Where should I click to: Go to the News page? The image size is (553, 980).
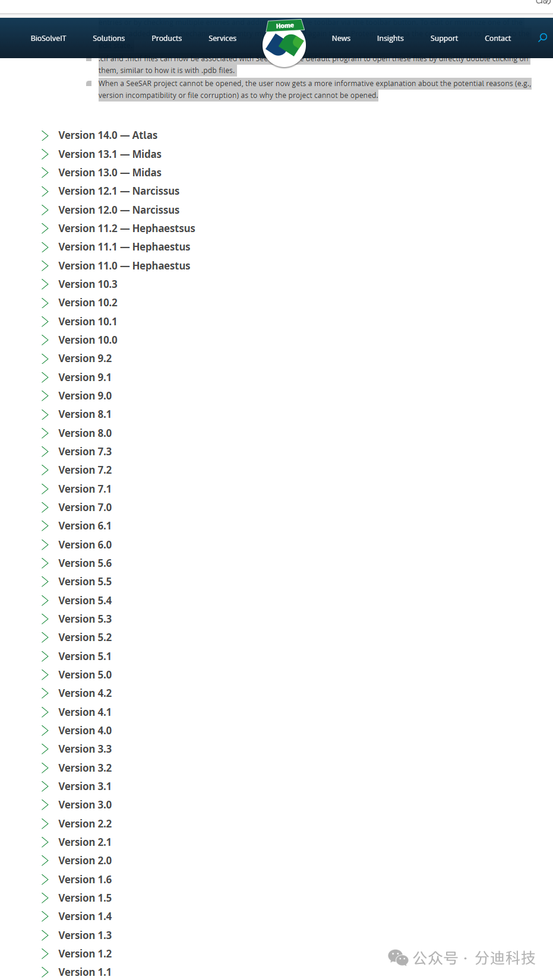[341, 38]
